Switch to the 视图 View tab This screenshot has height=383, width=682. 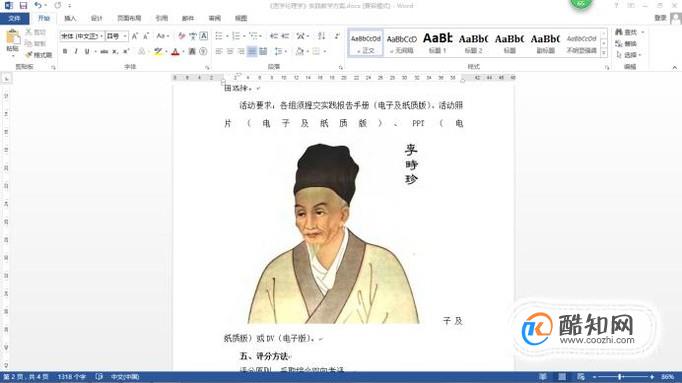click(241, 18)
